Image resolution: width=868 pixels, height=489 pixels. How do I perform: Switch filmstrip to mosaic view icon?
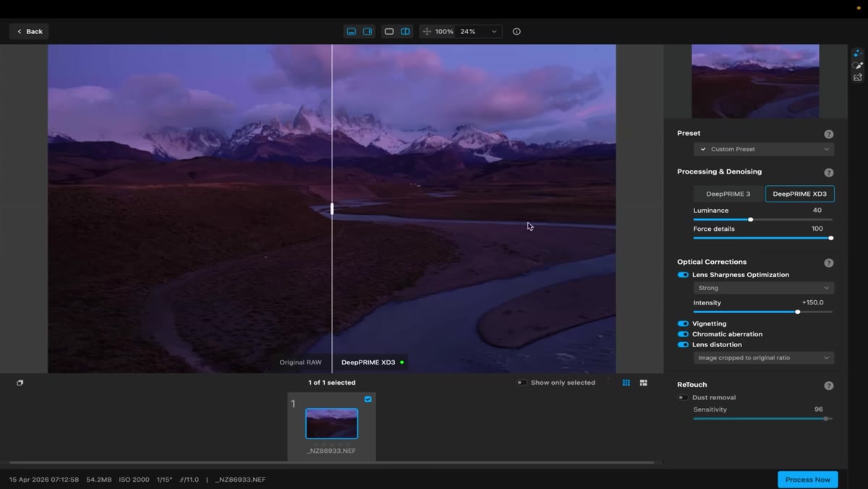click(644, 383)
